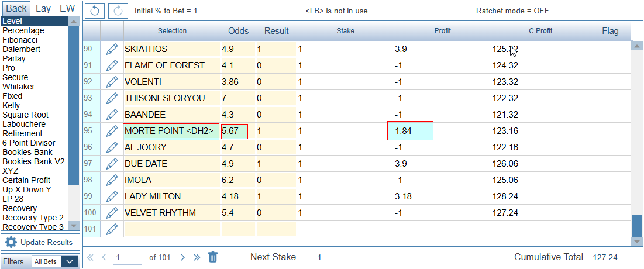Switch to the Lay tab
The width and height of the screenshot is (644, 269).
(43, 8)
